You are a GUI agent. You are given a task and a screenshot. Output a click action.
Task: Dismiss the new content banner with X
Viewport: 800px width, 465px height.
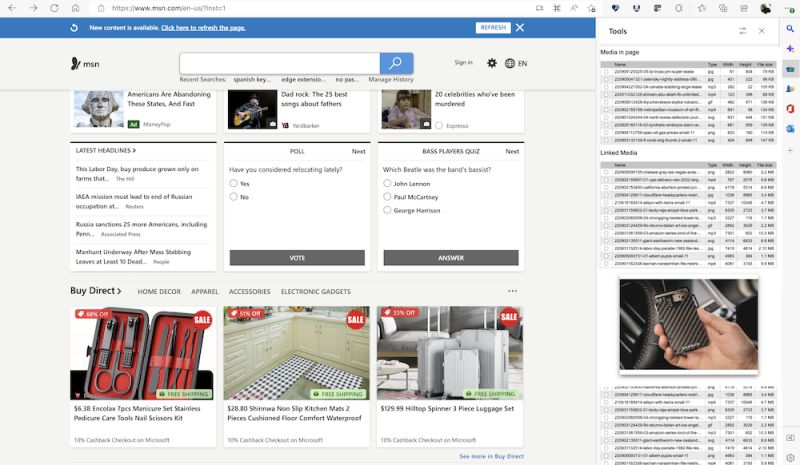[x=519, y=28]
